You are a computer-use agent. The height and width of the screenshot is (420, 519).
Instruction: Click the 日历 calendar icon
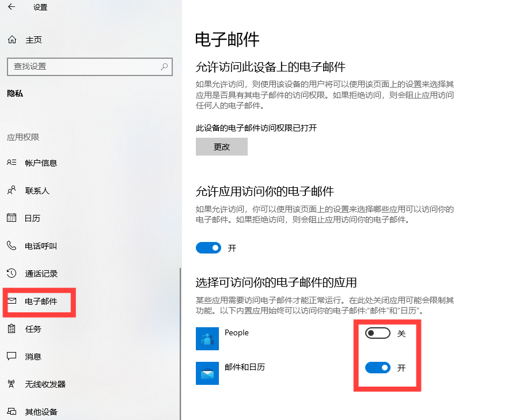click(x=12, y=218)
